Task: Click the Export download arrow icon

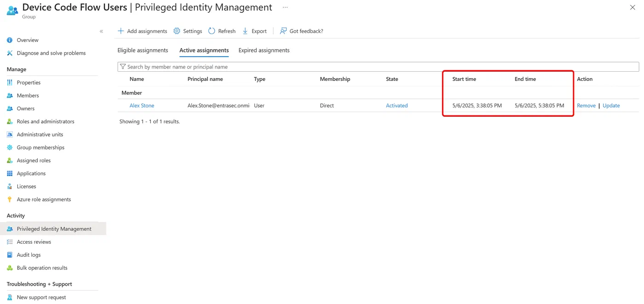Action: click(245, 31)
